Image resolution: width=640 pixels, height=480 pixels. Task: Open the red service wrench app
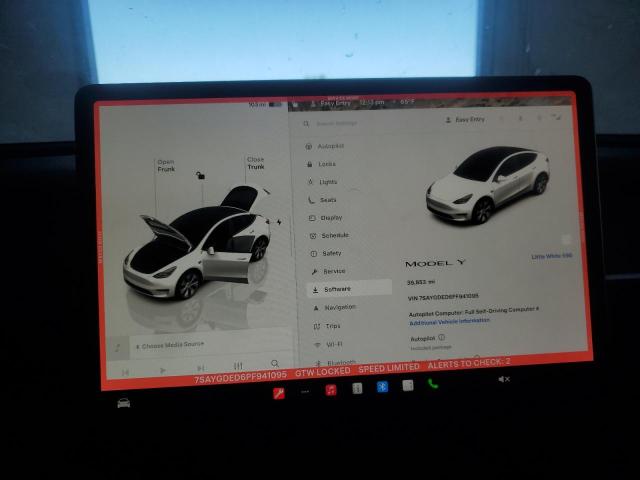tap(279, 393)
